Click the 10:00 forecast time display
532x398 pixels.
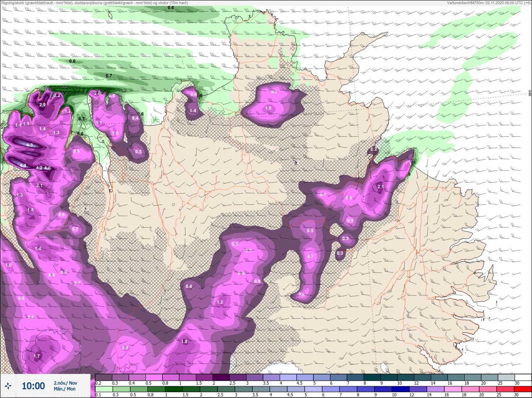click(33, 386)
